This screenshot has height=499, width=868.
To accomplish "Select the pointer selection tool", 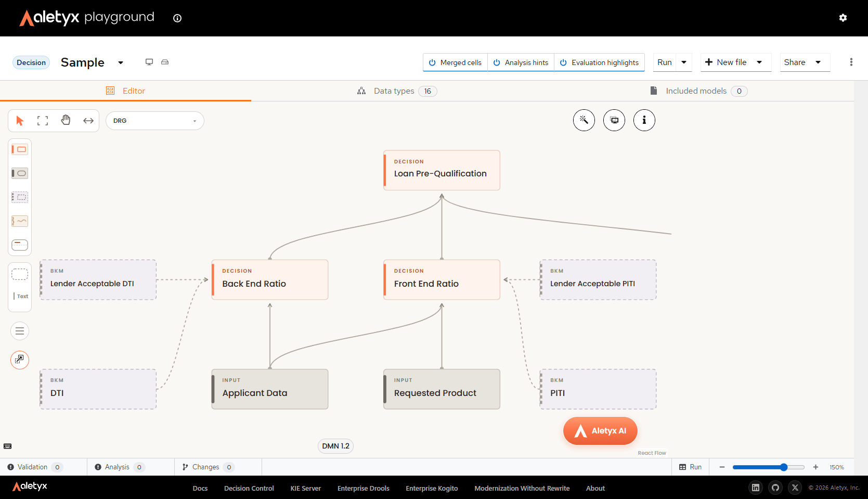I will (20, 121).
